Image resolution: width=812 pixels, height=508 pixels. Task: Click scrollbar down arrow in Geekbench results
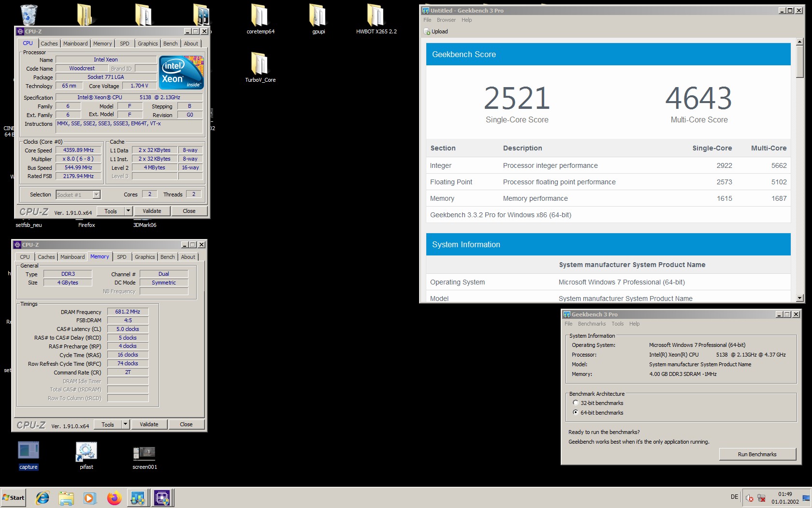[x=800, y=298]
